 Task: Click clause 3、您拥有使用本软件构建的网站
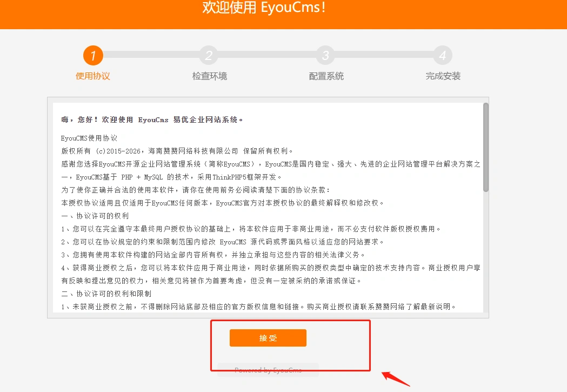click(x=213, y=255)
